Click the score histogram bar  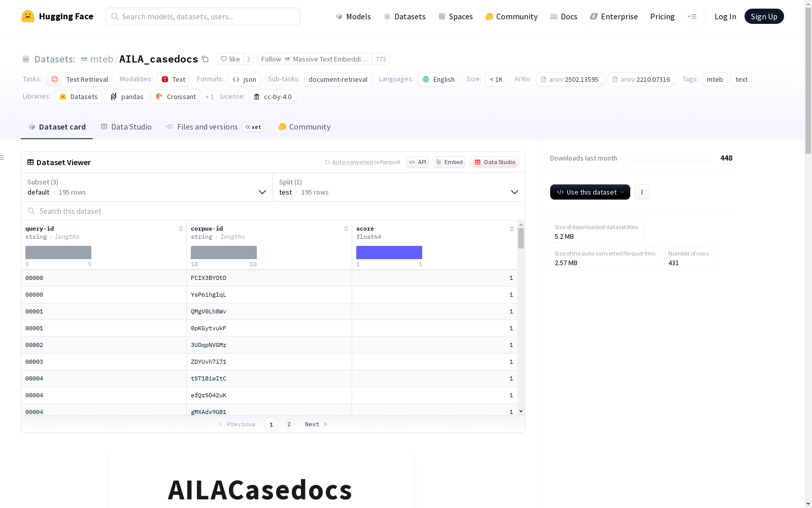[389, 252]
